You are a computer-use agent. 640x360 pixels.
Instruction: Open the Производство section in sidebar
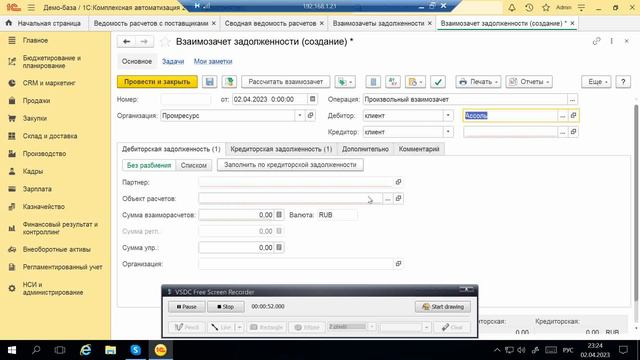click(44, 153)
